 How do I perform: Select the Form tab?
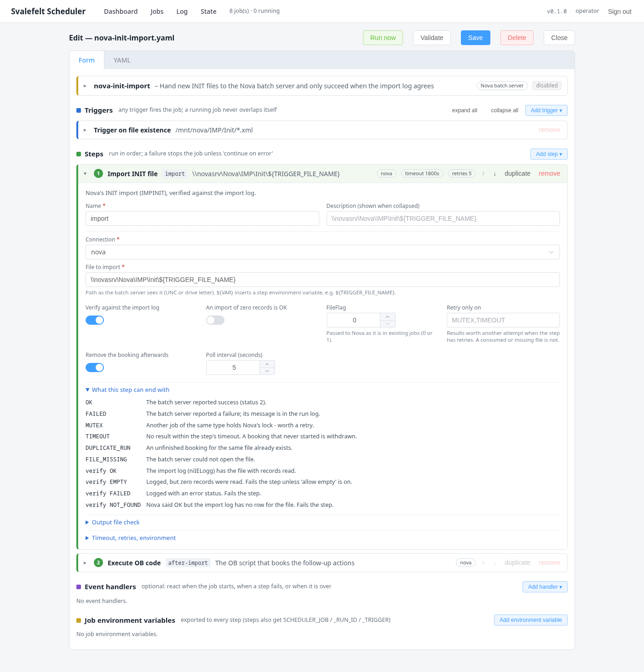(86, 60)
